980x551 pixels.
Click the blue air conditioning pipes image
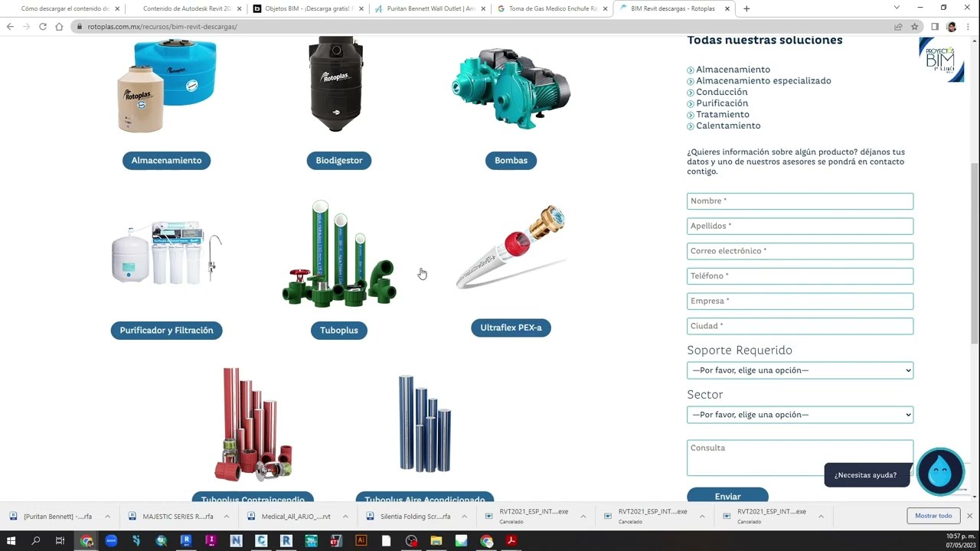click(425, 423)
